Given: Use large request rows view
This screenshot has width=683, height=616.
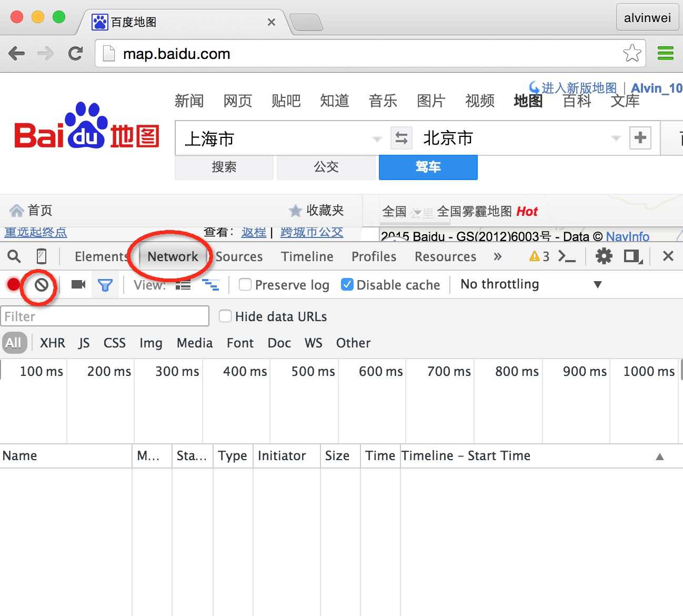Looking at the screenshot, I should tap(183, 285).
